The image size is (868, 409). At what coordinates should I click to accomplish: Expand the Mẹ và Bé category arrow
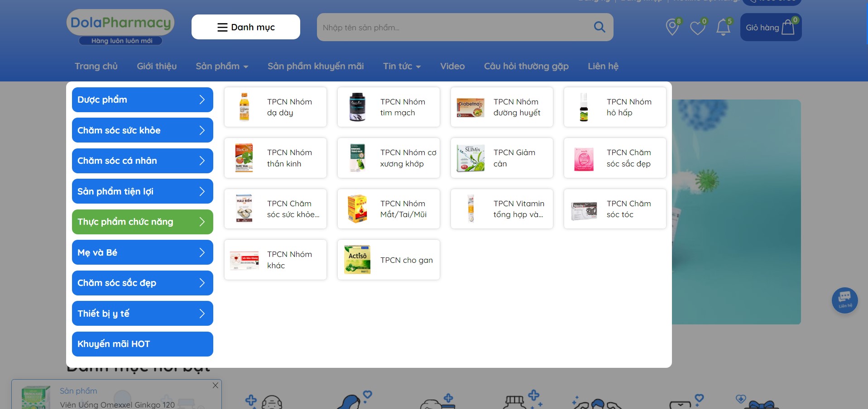point(202,252)
